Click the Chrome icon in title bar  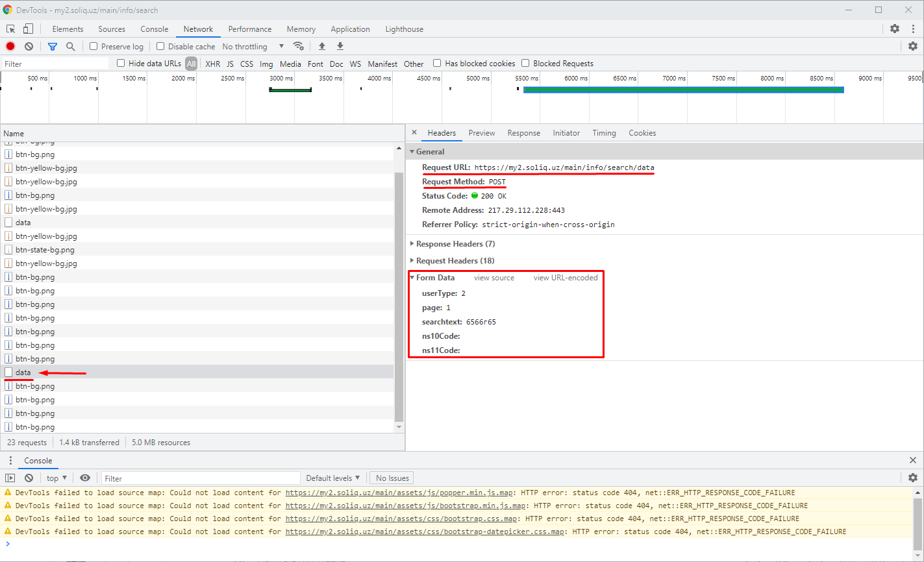(8, 10)
